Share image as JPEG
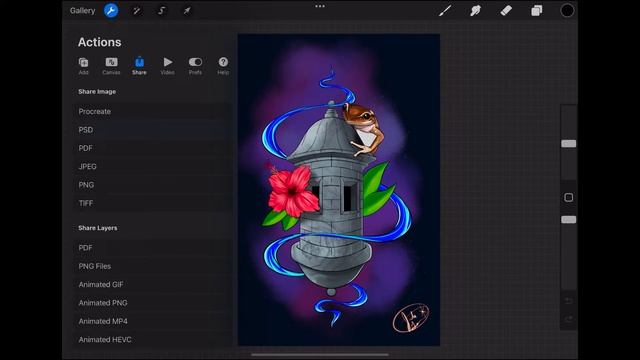The width and height of the screenshot is (640, 360). point(153,167)
